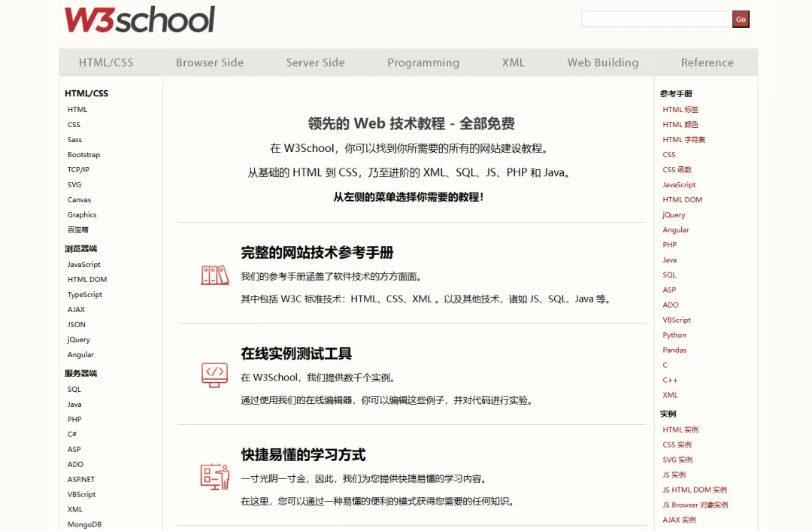Open JS 实例 examples link
Viewport: 812px width, 531px height.
(674, 475)
